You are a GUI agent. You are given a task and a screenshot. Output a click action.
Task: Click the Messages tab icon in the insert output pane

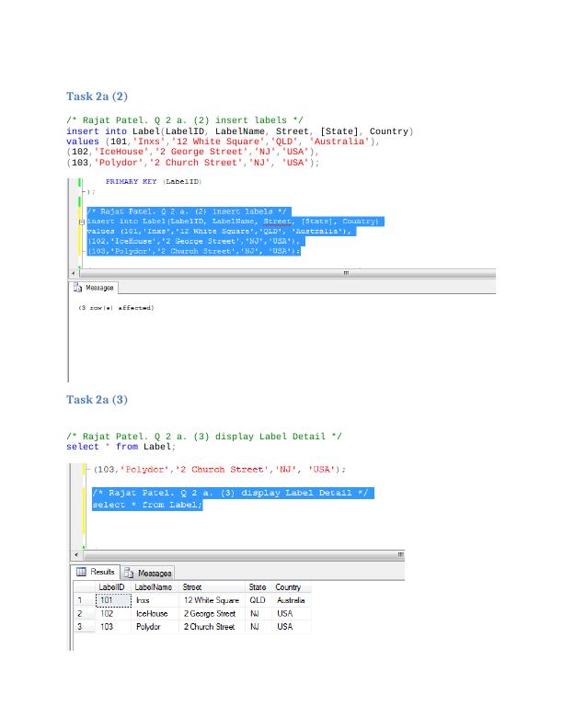point(78,288)
